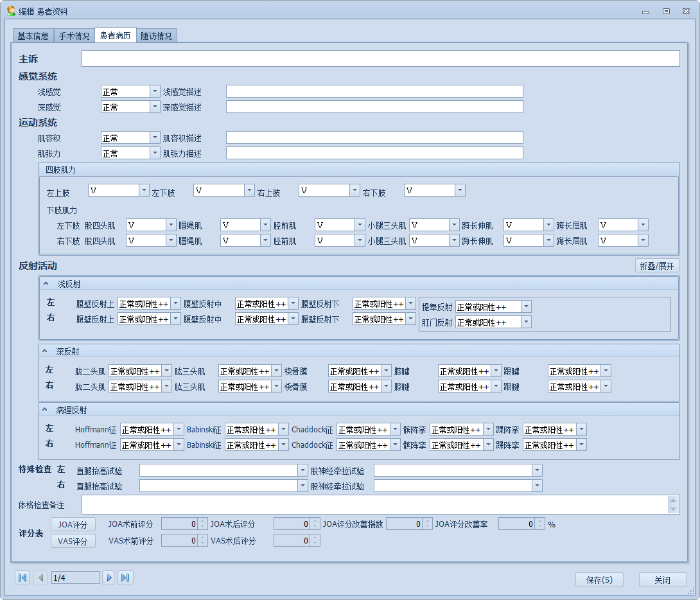Select the 患者病历 tab
700x600 pixels.
tap(115, 35)
